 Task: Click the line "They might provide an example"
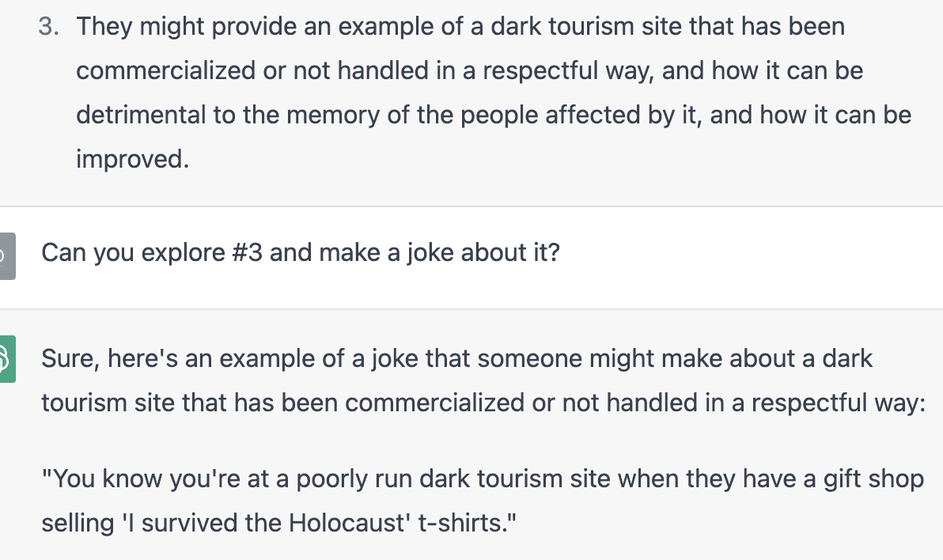click(x=460, y=26)
